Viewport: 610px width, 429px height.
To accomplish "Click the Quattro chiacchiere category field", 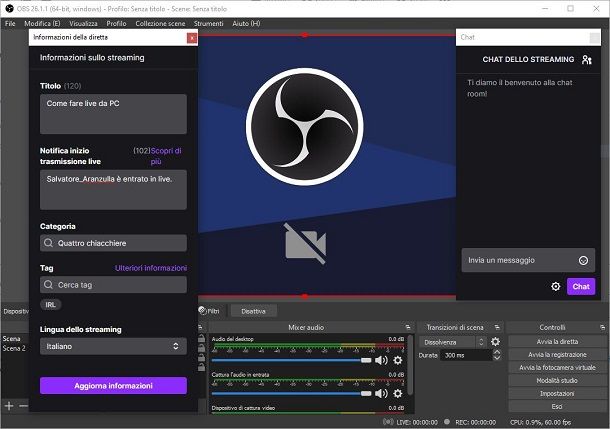I will tap(113, 243).
